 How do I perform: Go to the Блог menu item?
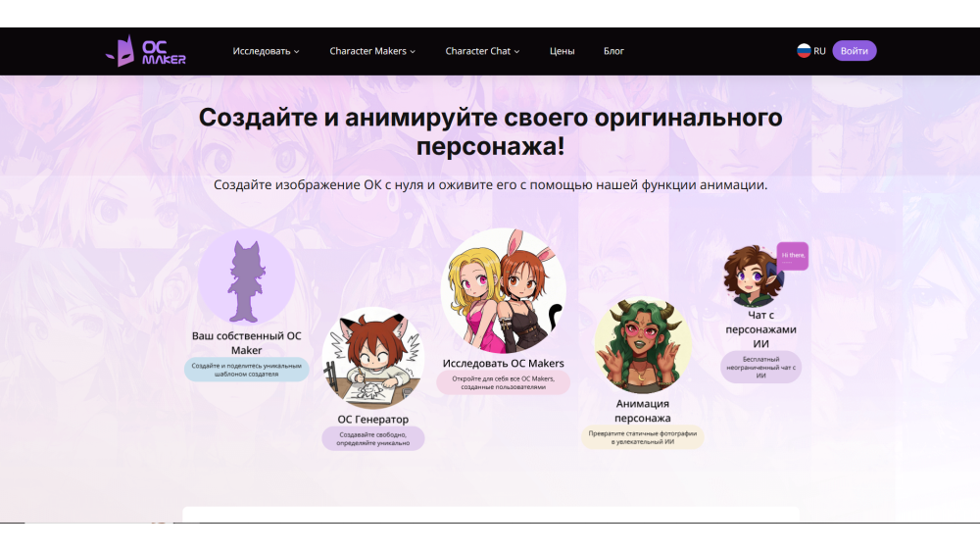click(x=613, y=51)
